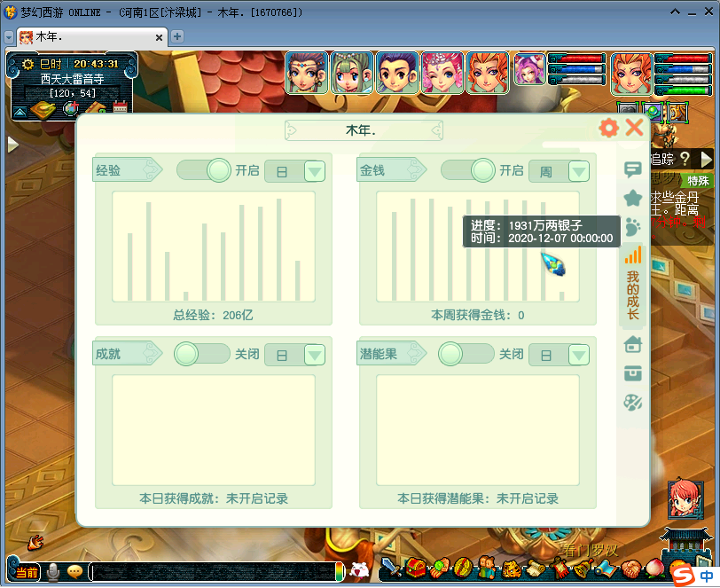Image resolution: width=720 pixels, height=588 pixels.
Task: Click the player green experience bar
Action: [683, 90]
